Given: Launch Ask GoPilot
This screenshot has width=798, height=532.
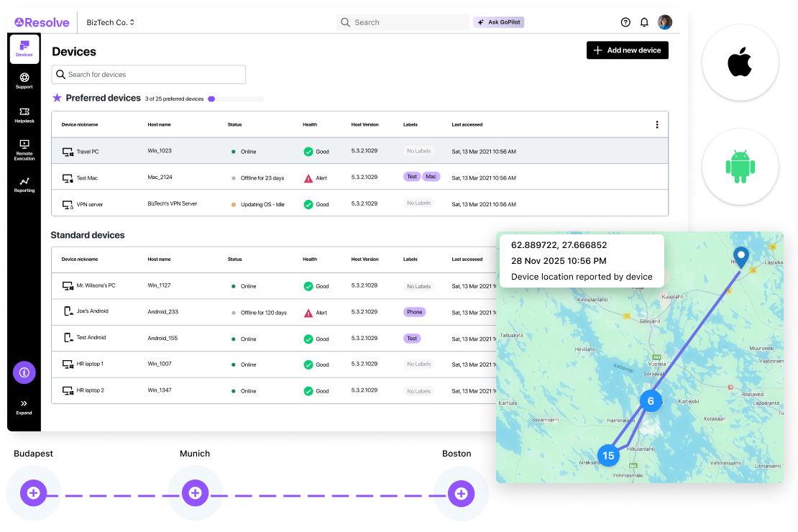Looking at the screenshot, I should pyautogui.click(x=498, y=22).
